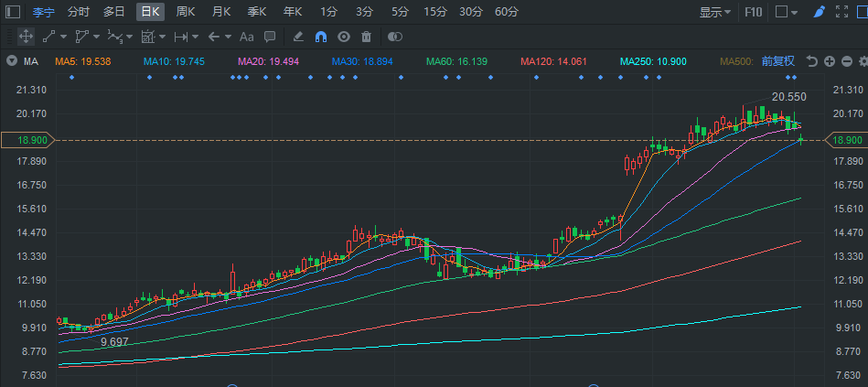Switch to the 周K tab
This screenshot has height=387, width=868.
tap(186, 12)
